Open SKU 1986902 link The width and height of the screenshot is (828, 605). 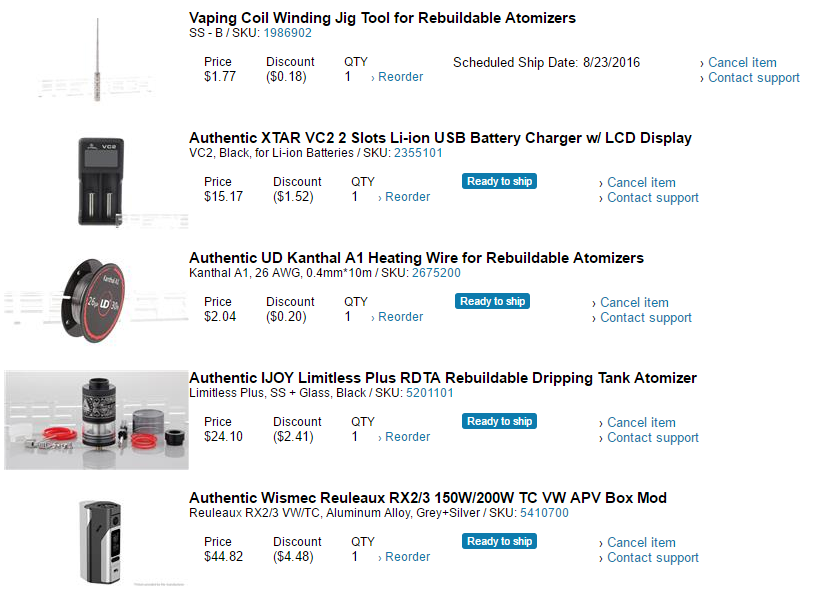click(x=288, y=33)
